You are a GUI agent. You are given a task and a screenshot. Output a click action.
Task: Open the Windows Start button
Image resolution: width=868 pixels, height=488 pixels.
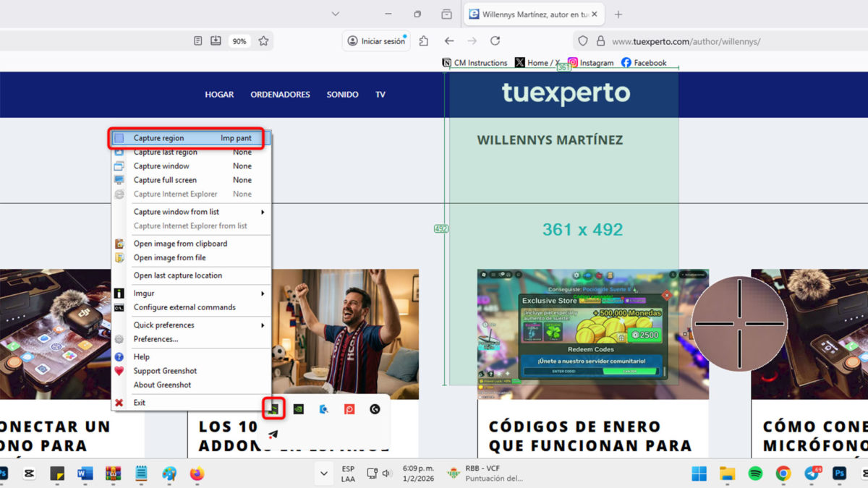[x=699, y=474]
